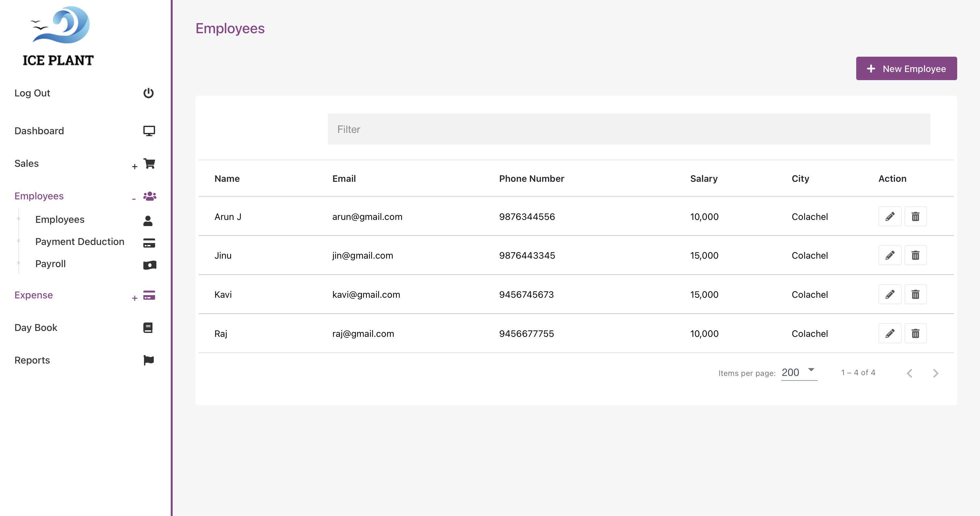Go to next page of employees

tap(935, 373)
